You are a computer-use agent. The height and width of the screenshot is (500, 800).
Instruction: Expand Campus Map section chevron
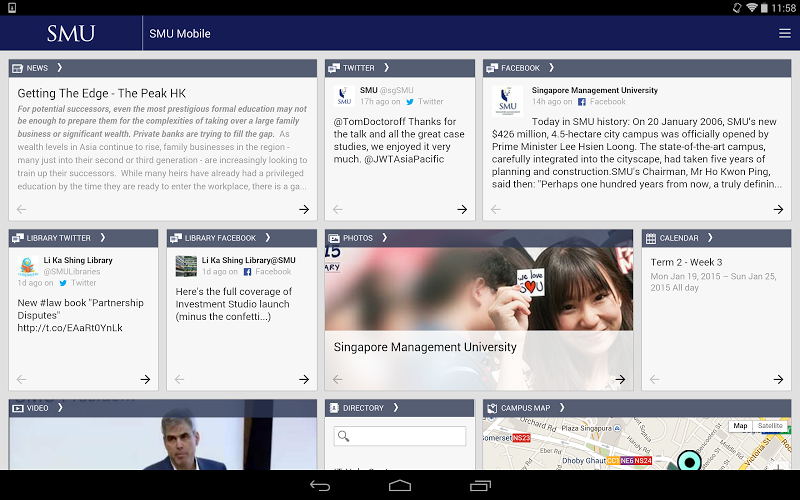pyautogui.click(x=562, y=407)
